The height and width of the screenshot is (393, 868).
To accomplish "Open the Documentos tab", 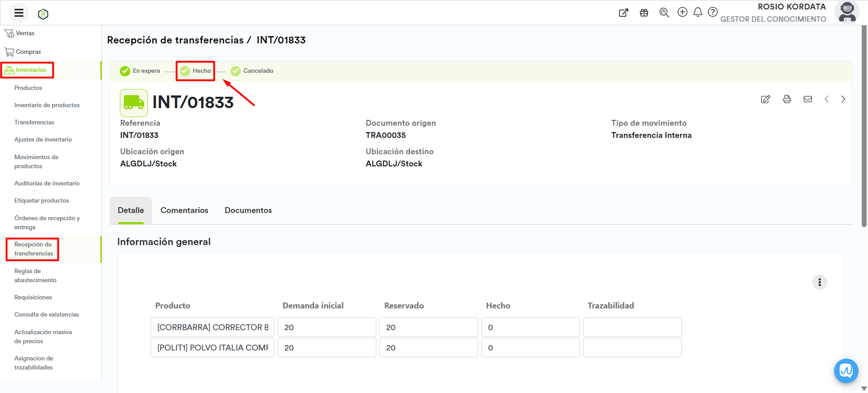I will [x=248, y=210].
